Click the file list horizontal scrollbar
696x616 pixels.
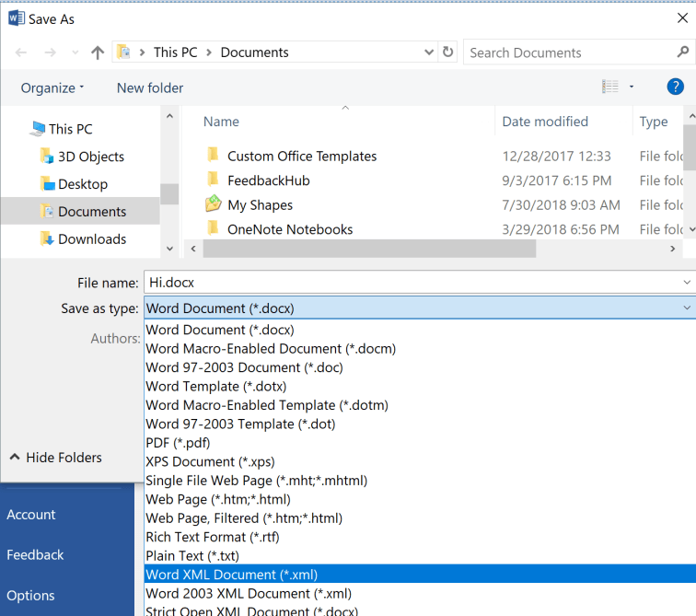[x=369, y=249]
